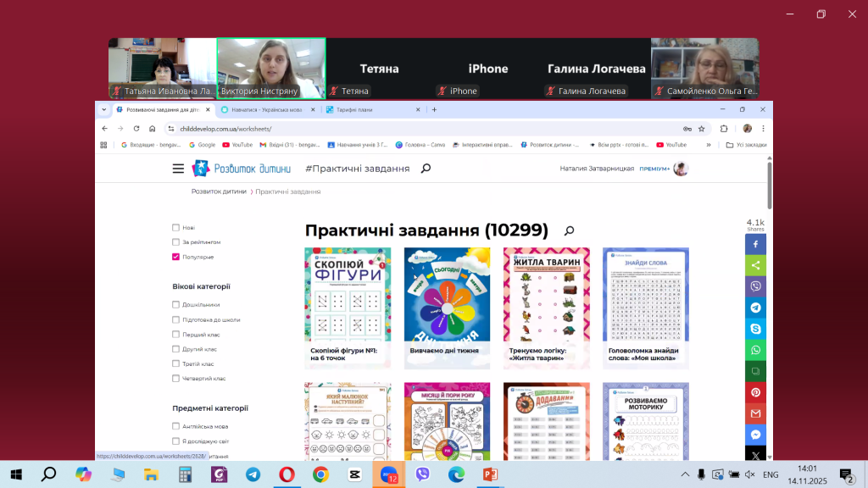The width and height of the screenshot is (868, 488).
Task: Share page via Facebook sidebar button
Action: click(x=755, y=244)
